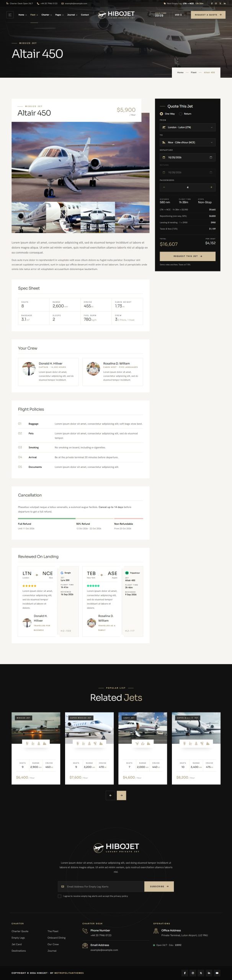Click footer YouTube icon

pyautogui.click(x=217, y=973)
